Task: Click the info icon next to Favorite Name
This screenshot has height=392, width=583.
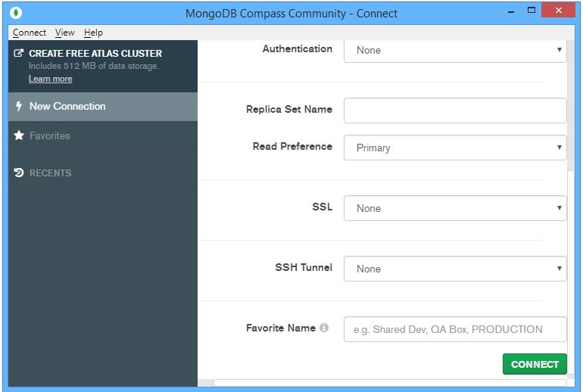Action: pos(324,328)
